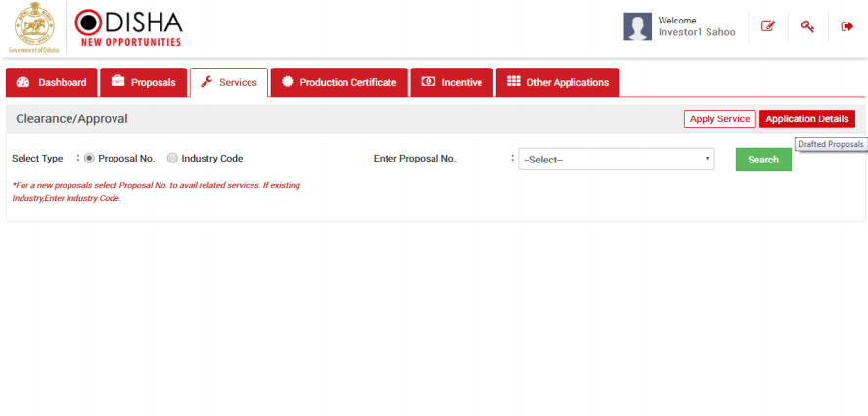Screen dimensions: 868x416
Task: Click the edit profile pencil icon
Action: point(768,26)
